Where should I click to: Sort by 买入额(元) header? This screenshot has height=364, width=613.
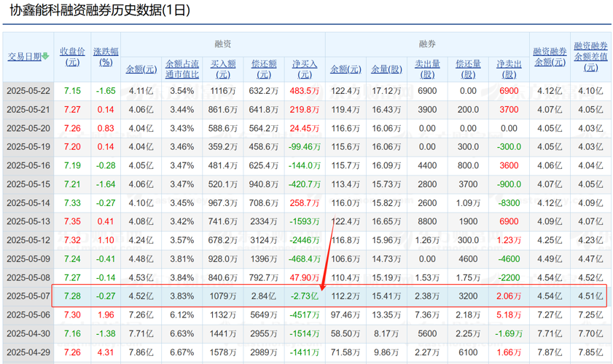click(x=223, y=68)
